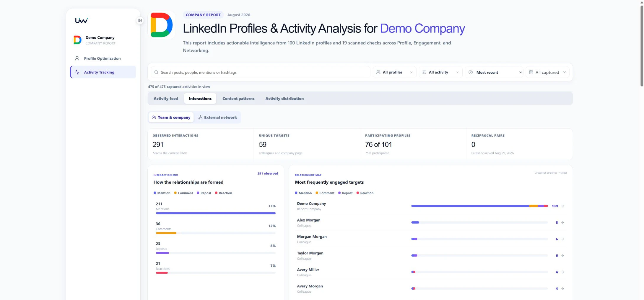
Task: Click the Participating Profiles 76 of 101
Action: pos(378,145)
